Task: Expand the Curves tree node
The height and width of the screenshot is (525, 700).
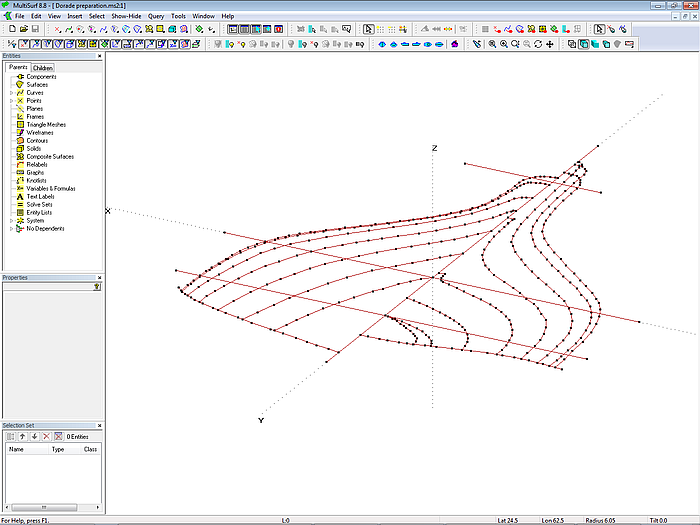Action: click(x=11, y=93)
